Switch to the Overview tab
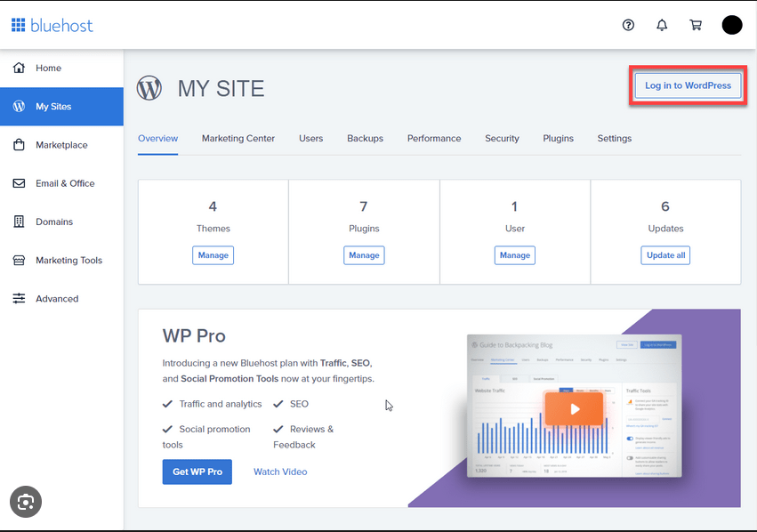The width and height of the screenshot is (757, 532). (157, 139)
